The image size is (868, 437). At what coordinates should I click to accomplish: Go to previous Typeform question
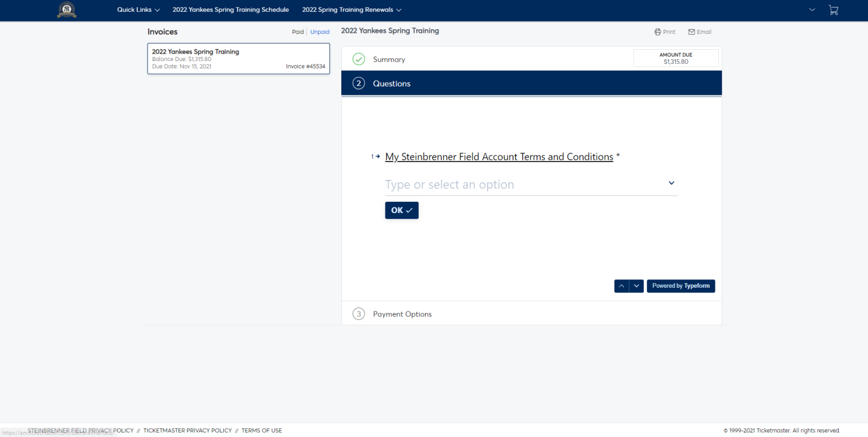click(622, 286)
